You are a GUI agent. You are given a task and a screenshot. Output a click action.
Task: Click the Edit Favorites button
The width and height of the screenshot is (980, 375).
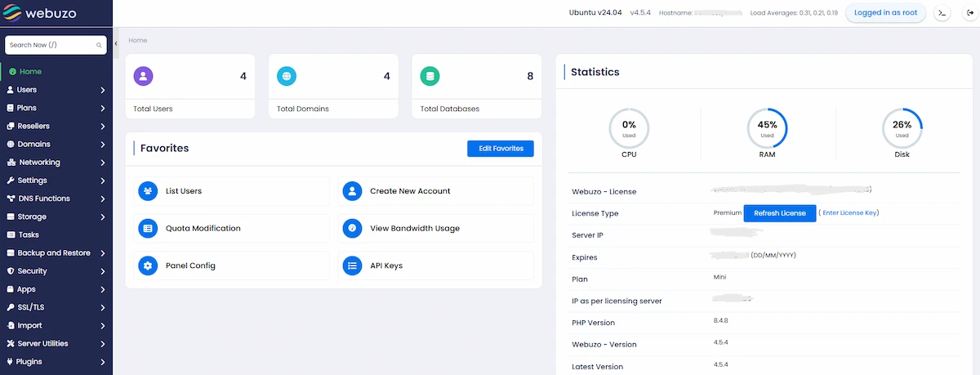(501, 149)
